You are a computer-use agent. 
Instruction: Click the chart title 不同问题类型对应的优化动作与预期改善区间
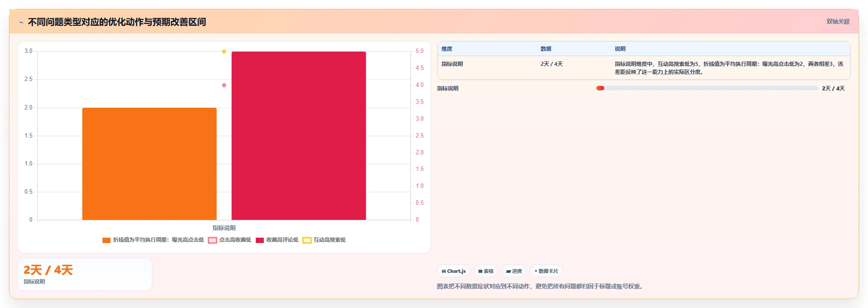click(117, 22)
